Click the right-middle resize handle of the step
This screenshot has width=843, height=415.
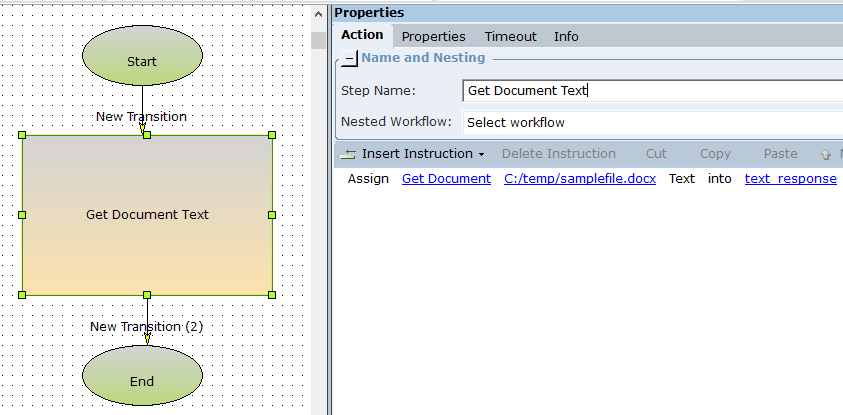click(x=272, y=214)
